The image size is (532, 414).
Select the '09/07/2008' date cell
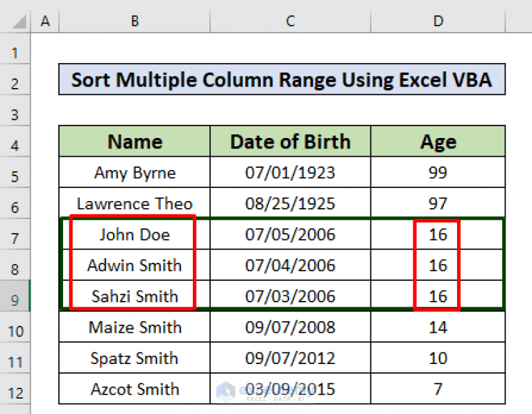(291, 327)
